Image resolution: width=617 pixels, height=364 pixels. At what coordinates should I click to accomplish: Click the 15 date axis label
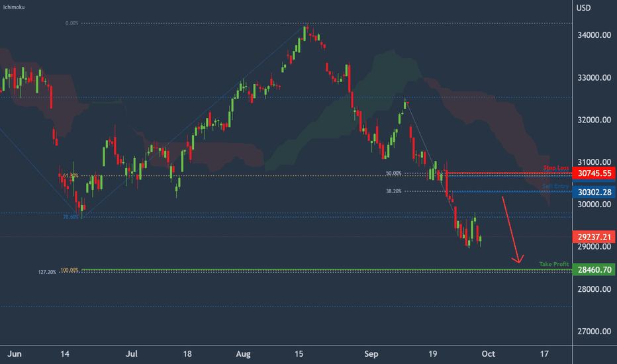point(299,354)
